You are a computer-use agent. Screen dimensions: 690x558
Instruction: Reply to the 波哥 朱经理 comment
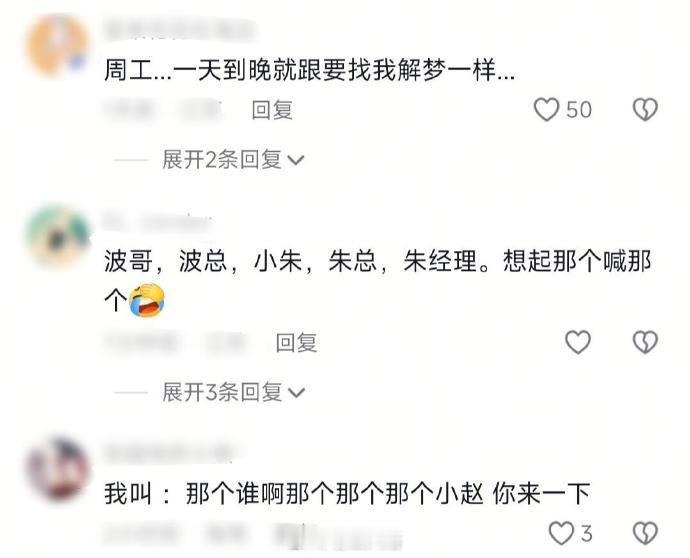[x=296, y=342]
